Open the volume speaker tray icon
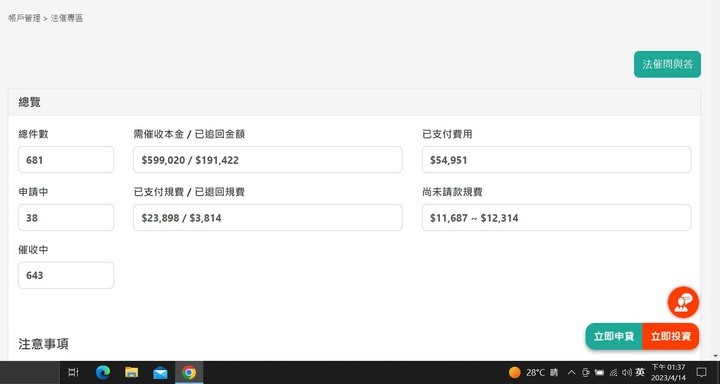Image resolution: width=720 pixels, height=384 pixels. click(626, 373)
